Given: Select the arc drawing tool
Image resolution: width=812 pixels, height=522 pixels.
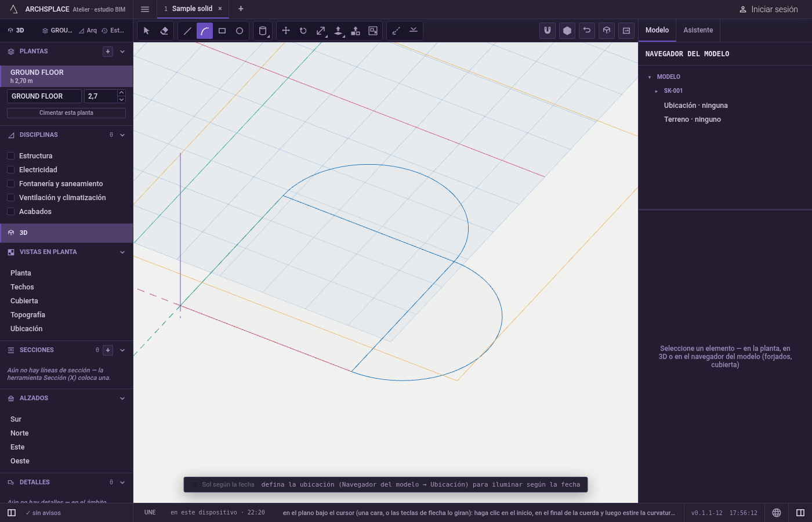Looking at the screenshot, I should [x=205, y=31].
